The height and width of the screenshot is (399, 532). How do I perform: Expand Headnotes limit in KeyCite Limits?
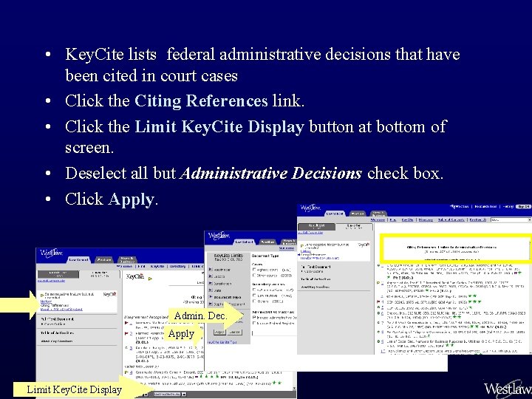click(211, 270)
